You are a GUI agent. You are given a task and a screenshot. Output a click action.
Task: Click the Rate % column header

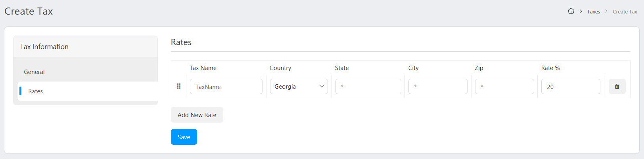tap(550, 68)
